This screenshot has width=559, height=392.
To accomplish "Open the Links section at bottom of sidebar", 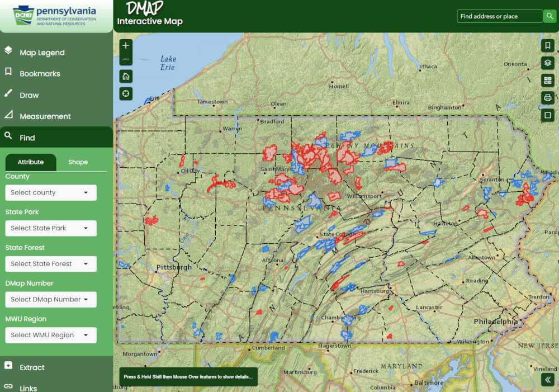I will [x=29, y=387].
